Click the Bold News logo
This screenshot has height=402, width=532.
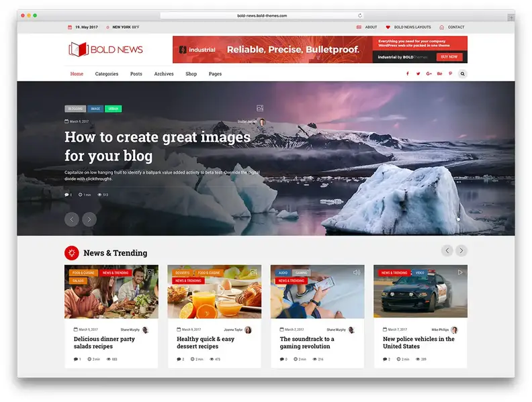[x=105, y=49]
